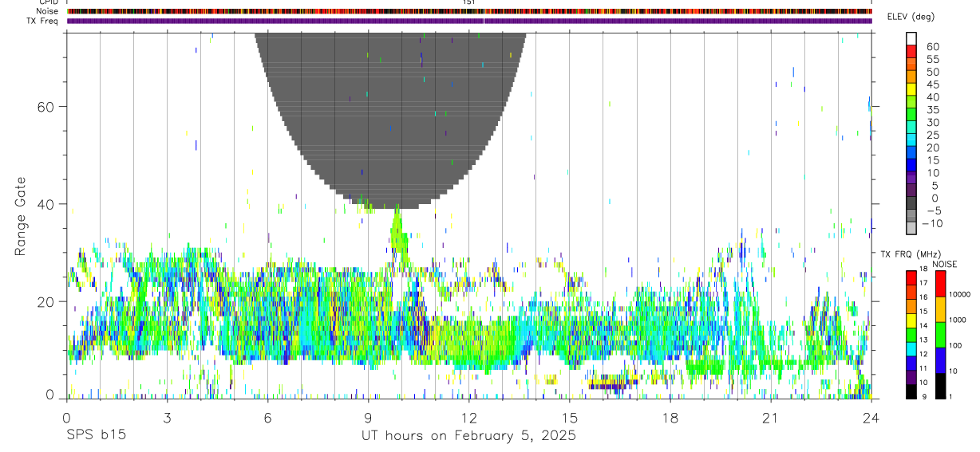Pick the yellow 45-degree ELEV colorbar segment
This screenshot has width=980, height=452.
pos(911,88)
